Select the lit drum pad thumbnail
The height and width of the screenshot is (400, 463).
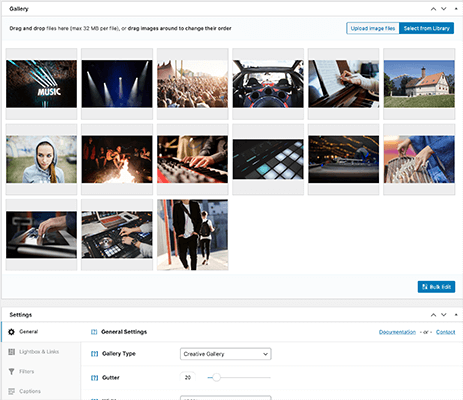(268, 159)
